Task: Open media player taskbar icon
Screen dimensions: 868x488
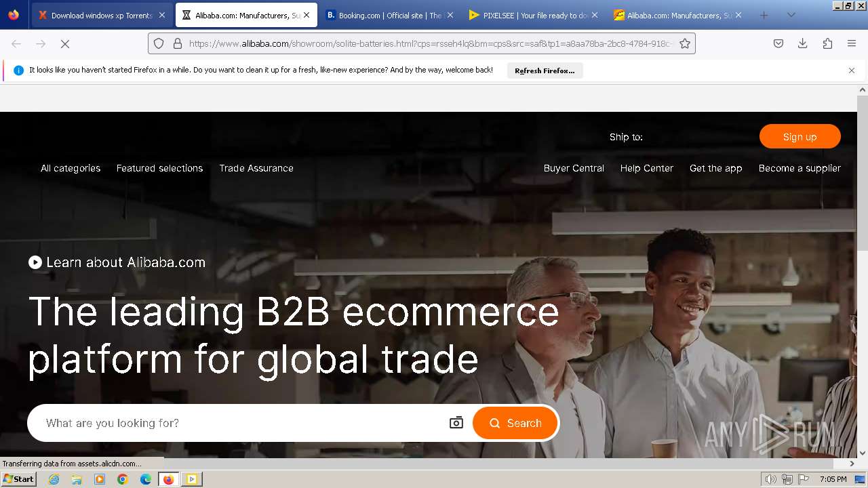Action: pos(100,479)
